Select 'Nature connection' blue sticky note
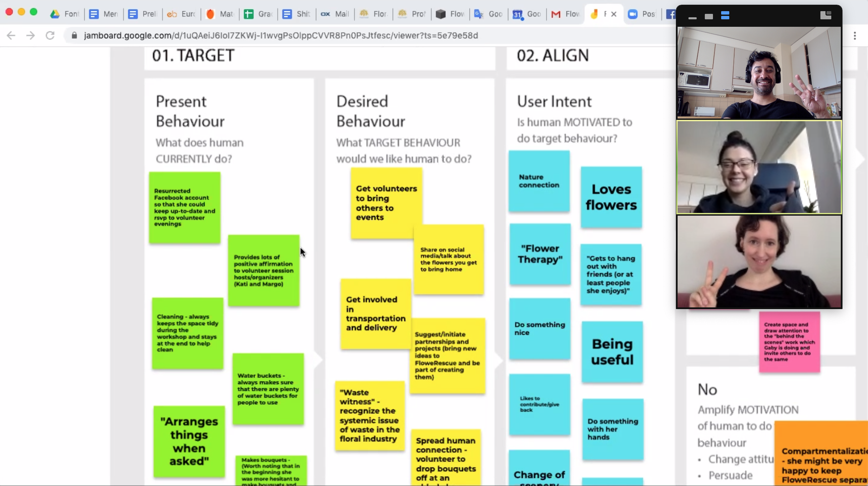 coord(539,181)
